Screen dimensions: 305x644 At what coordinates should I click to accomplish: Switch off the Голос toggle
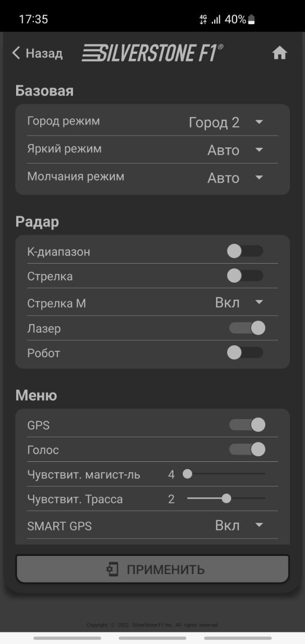247,449
